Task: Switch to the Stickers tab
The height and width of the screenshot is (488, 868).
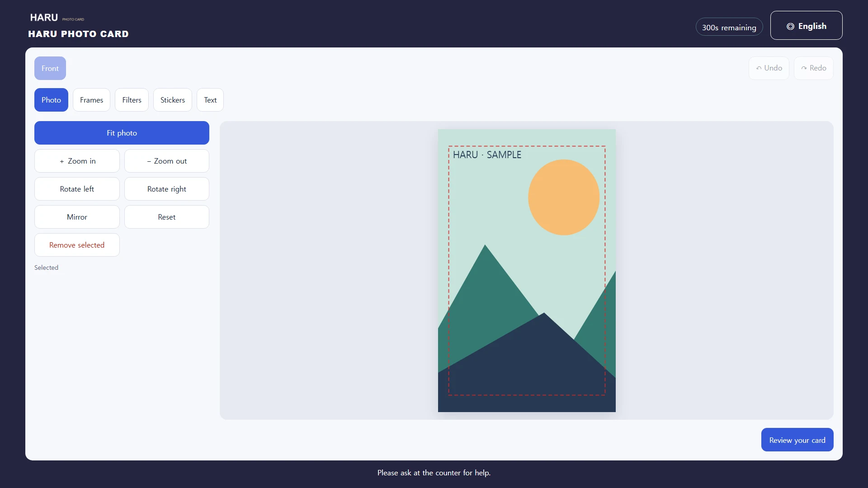Action: coord(173,100)
